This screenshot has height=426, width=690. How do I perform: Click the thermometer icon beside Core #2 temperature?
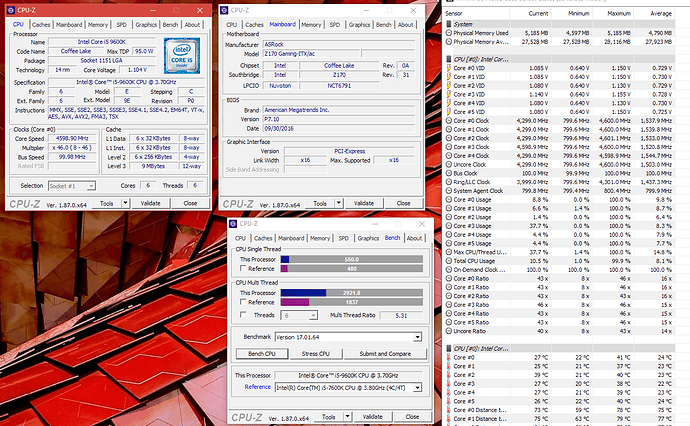[x=449, y=375]
